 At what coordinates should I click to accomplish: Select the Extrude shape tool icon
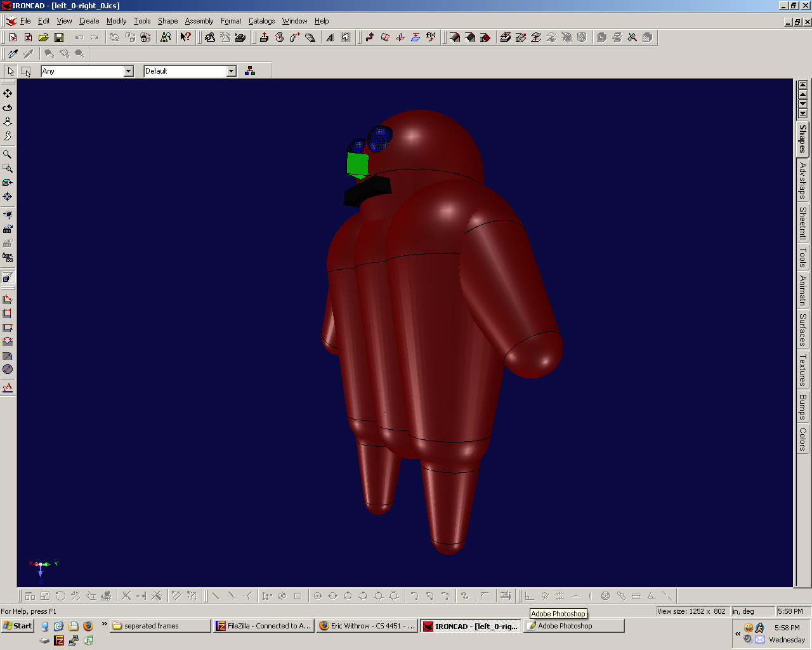264,37
